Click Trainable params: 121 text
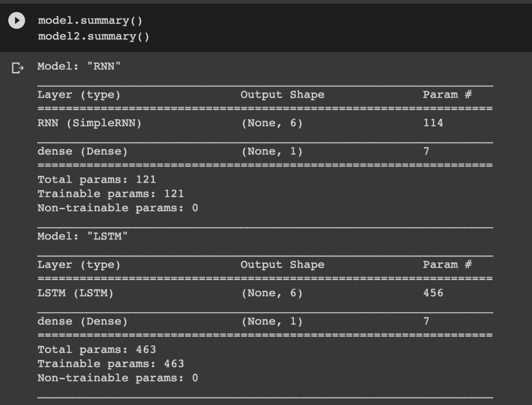532x405 pixels. [111, 194]
